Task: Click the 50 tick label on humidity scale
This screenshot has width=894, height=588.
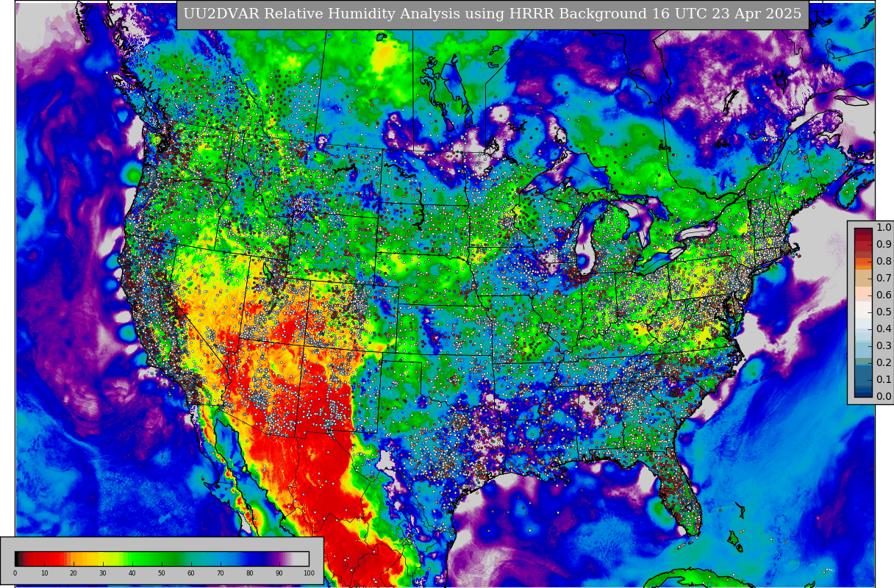Action: [x=162, y=573]
